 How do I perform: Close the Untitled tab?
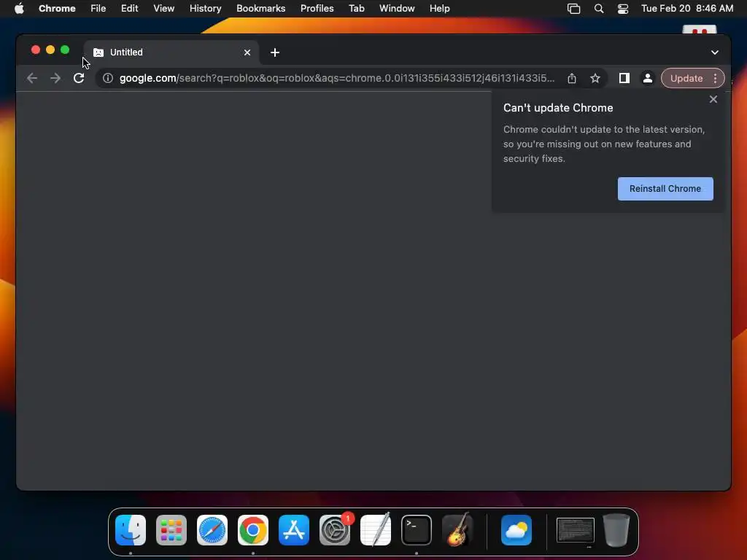coord(247,52)
